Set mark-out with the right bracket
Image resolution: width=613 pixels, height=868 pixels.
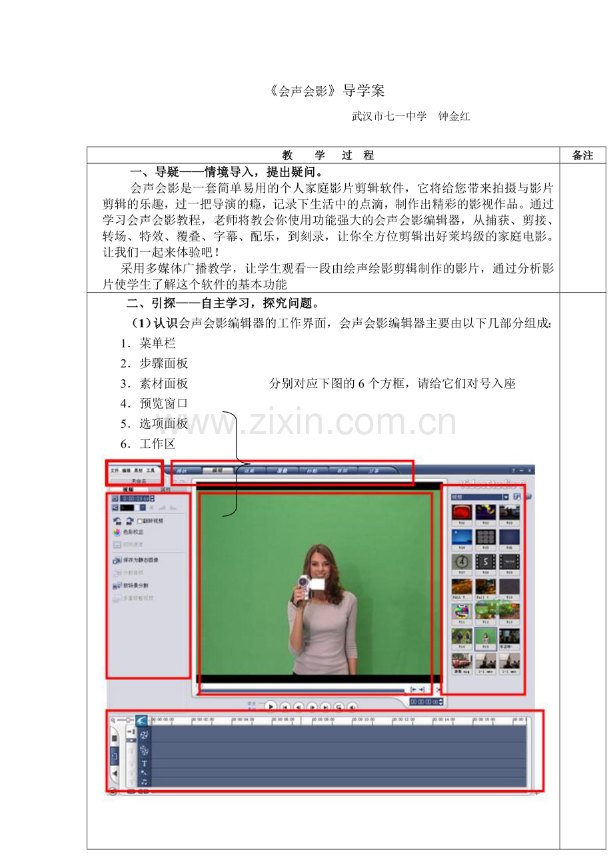coord(422,689)
